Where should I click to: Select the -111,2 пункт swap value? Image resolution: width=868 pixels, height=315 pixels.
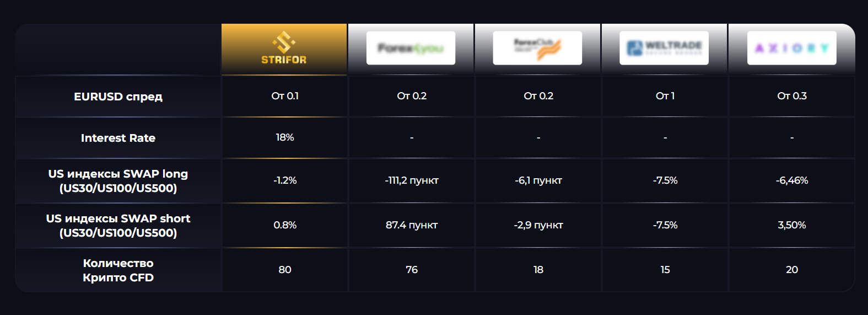coord(412,180)
